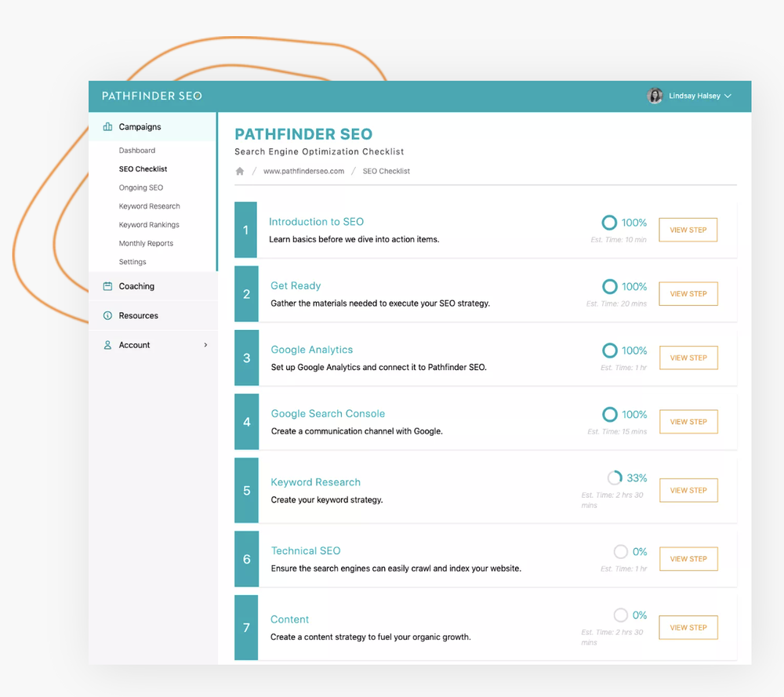Open the sidebar Keyword Research item
Screen dimensions: 784x697
pos(150,206)
